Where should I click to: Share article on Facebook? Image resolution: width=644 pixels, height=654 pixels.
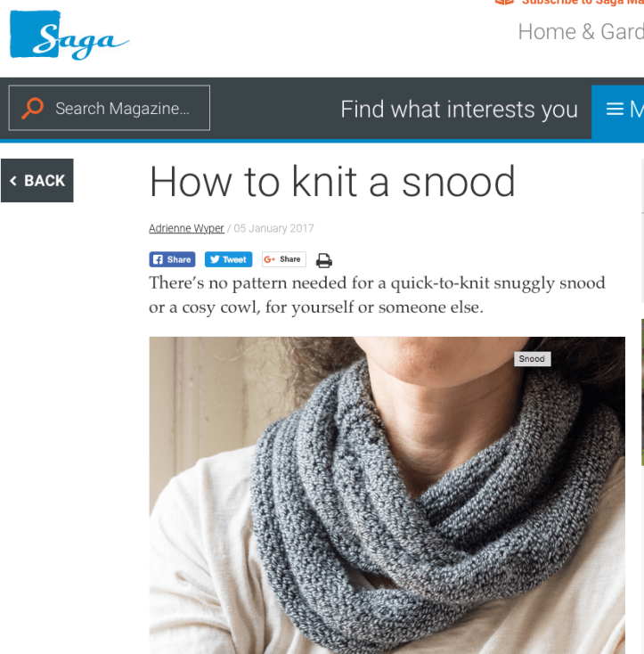click(172, 259)
